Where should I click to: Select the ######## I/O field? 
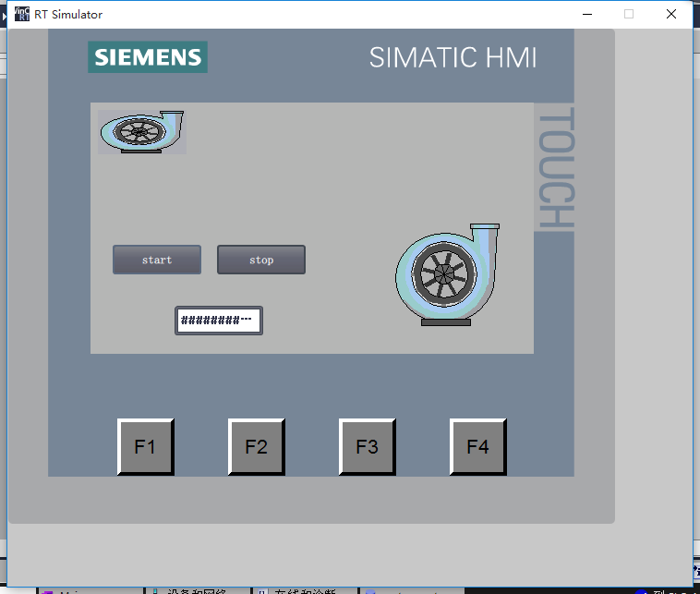[219, 321]
